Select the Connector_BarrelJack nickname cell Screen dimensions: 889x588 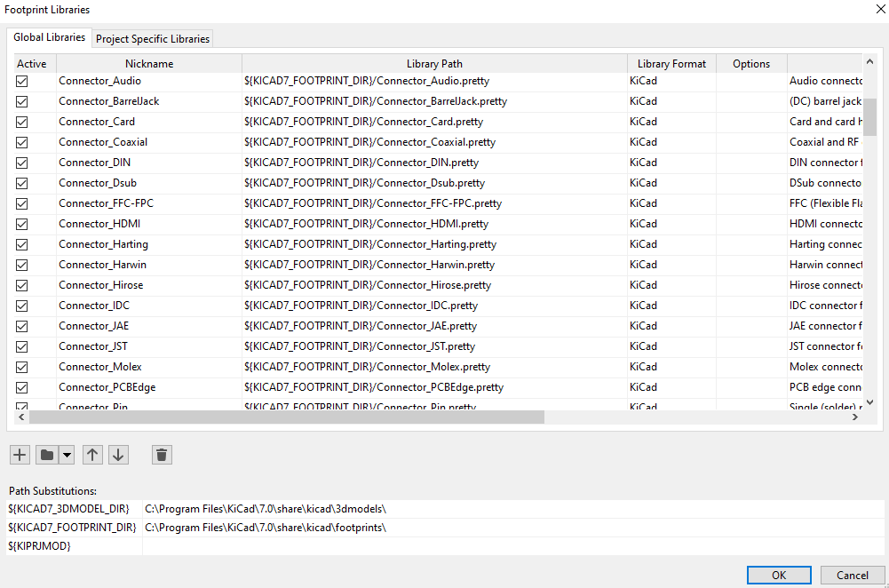click(149, 101)
